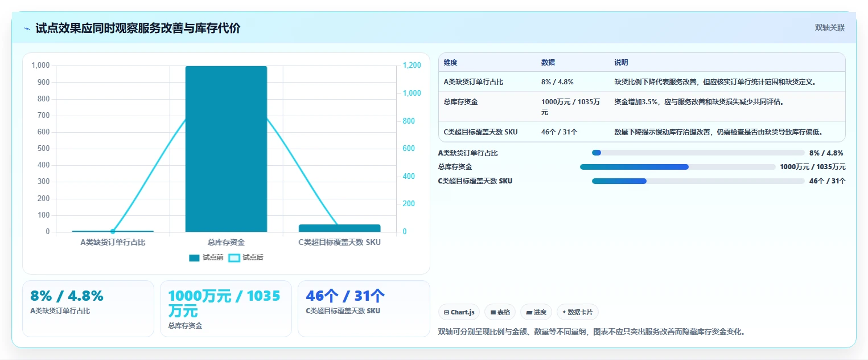The height and width of the screenshot is (360, 868).
Task: Click the 试点前 dark teal legend swatch
Action: pyautogui.click(x=195, y=258)
